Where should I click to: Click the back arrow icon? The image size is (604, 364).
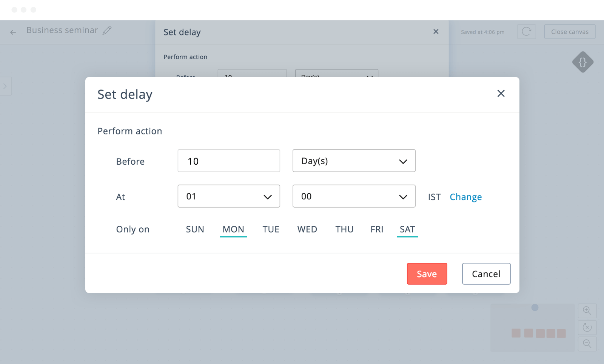coord(13,32)
